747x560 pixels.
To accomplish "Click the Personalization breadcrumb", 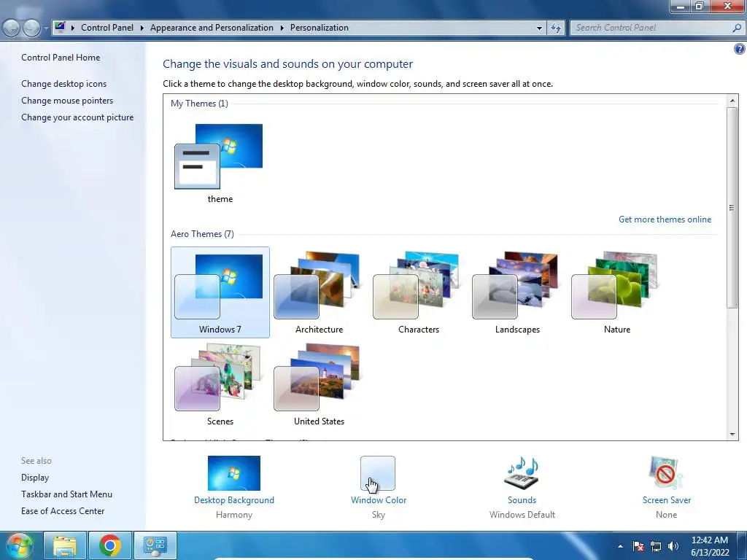I will [x=320, y=28].
